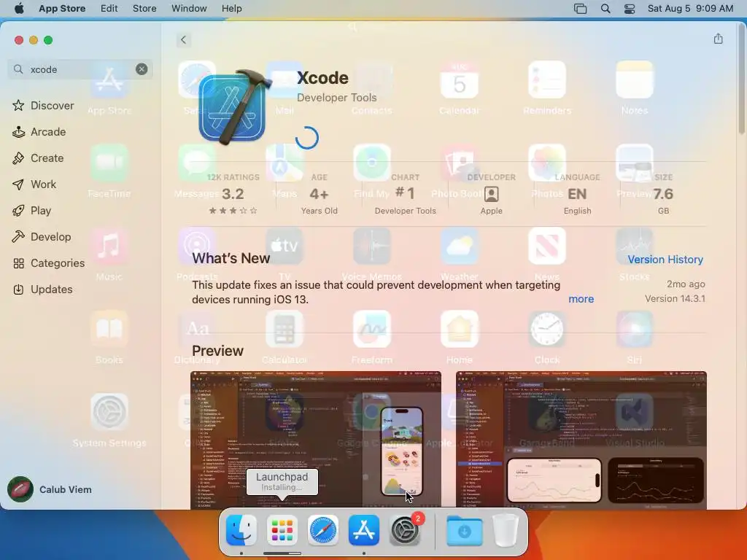
Task: Open Version History link
Action: [665, 260]
